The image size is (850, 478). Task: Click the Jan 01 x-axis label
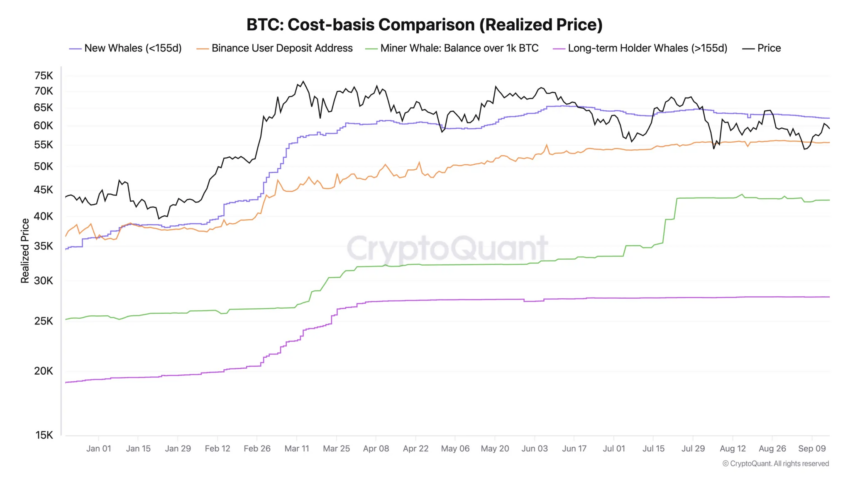[x=99, y=449]
